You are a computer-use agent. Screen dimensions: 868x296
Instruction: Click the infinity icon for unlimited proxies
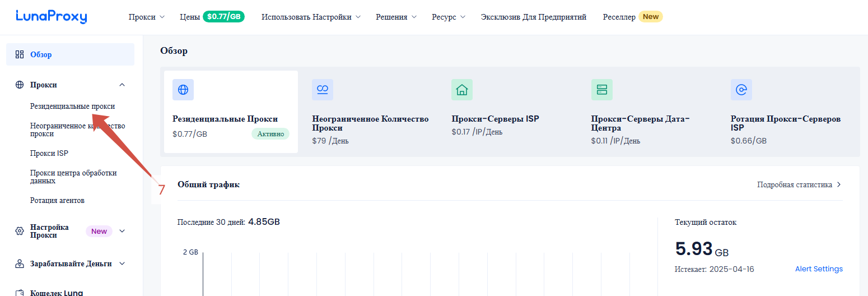323,90
